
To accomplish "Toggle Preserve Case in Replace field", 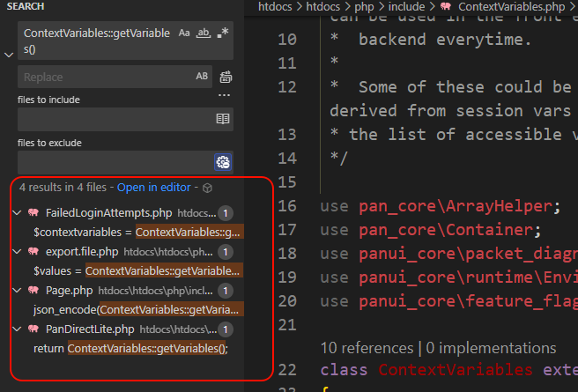I will pos(202,77).
